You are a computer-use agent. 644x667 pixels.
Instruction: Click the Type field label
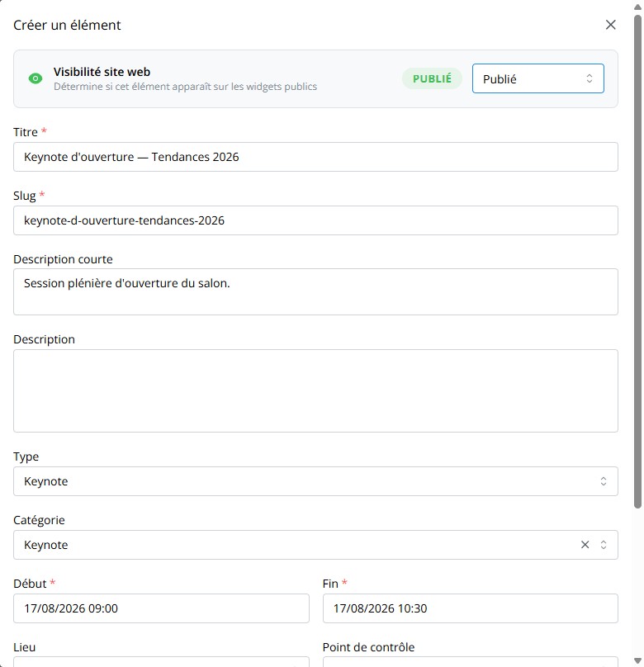(26, 456)
